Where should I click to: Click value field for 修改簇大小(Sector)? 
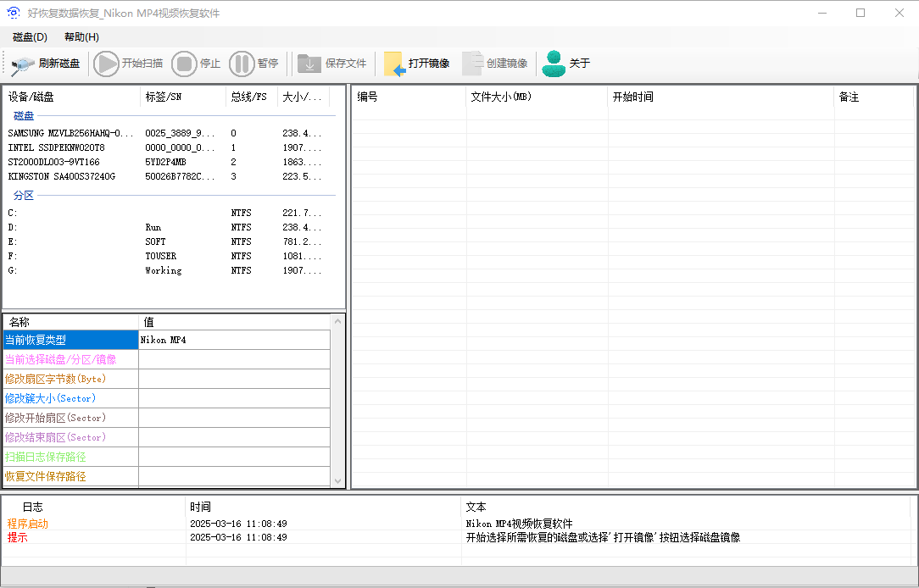(x=235, y=398)
